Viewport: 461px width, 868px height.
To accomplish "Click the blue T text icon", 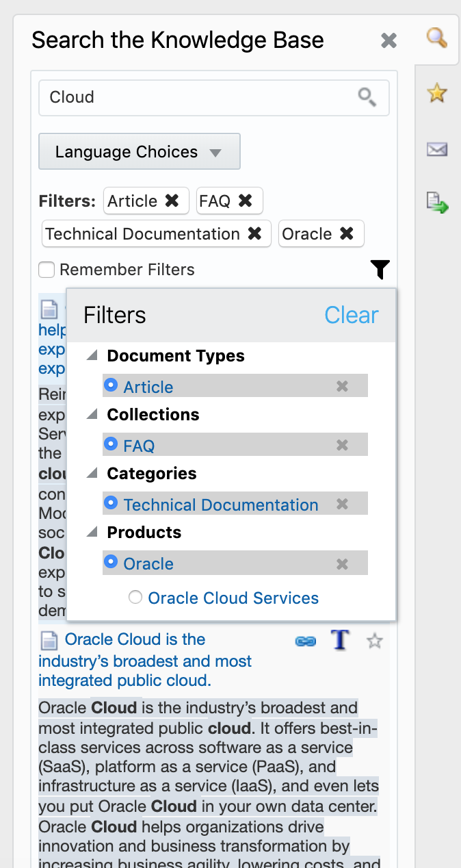I will 340,640.
